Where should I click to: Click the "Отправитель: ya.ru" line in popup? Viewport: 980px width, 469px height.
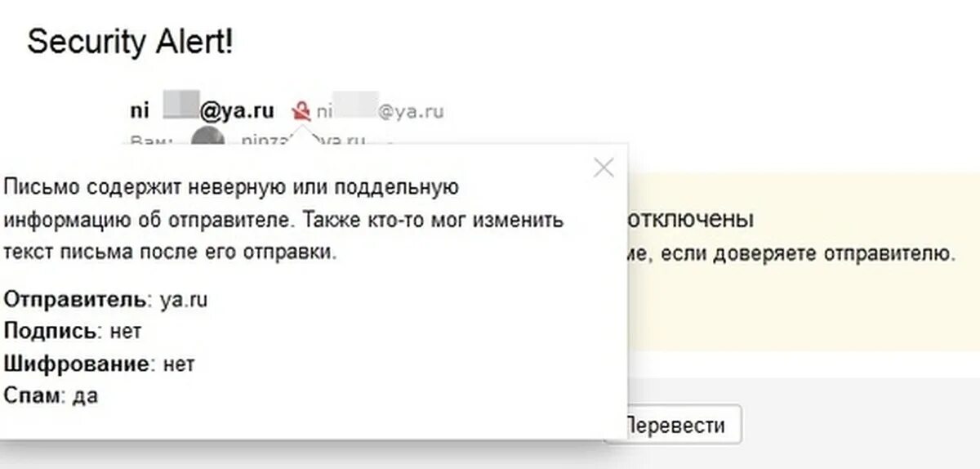pos(105,299)
